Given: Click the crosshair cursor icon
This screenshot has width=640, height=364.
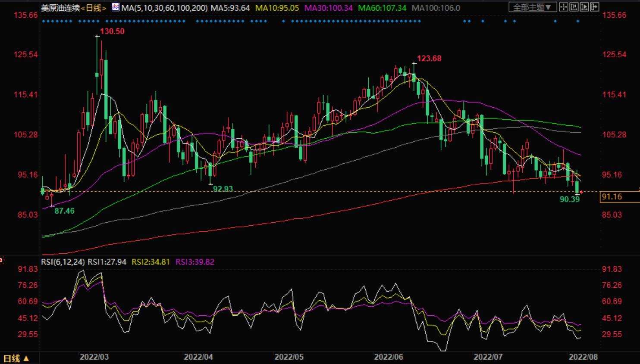Looking at the screenshot, I should tap(563, 7).
